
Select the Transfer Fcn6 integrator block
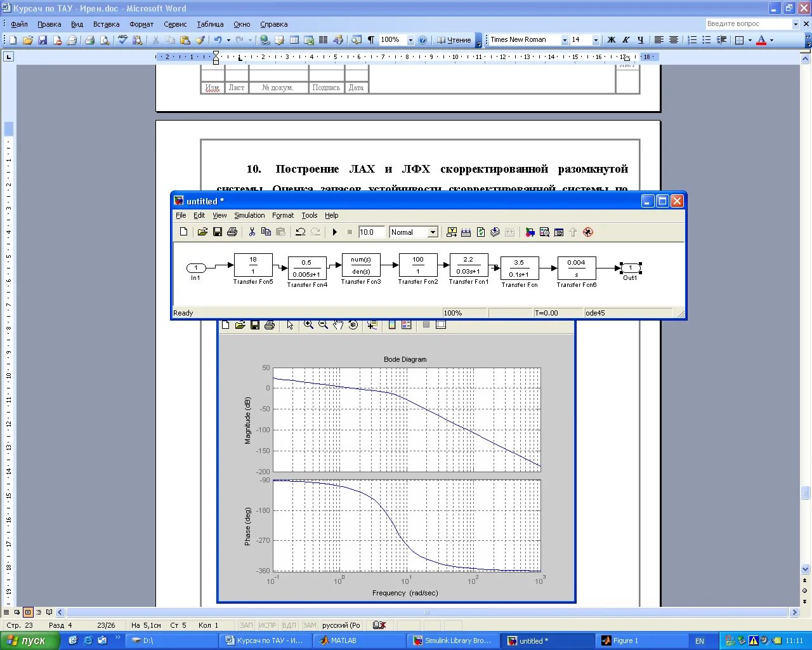pyautogui.click(x=577, y=268)
